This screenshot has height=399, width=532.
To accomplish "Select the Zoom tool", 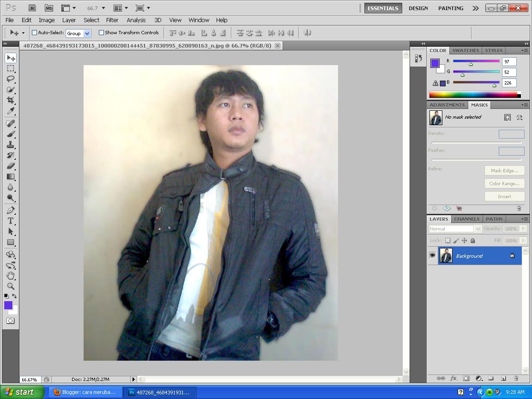I will click(x=11, y=286).
